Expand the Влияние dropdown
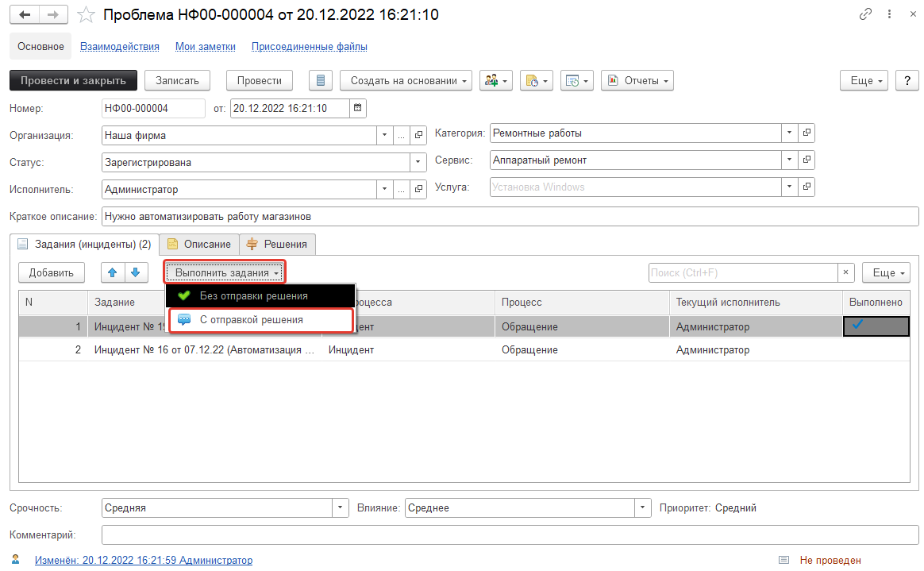The height and width of the screenshot is (571, 924). tap(642, 507)
